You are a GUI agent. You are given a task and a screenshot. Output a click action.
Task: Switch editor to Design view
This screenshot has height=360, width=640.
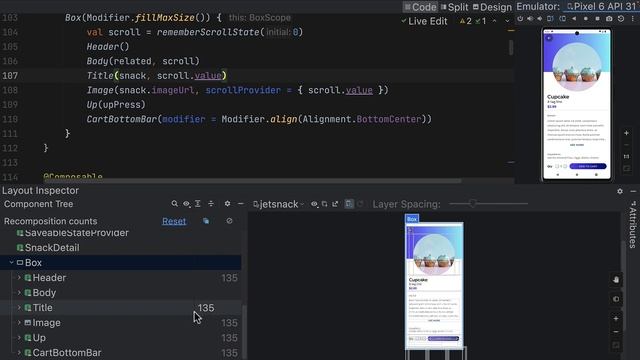point(492,7)
